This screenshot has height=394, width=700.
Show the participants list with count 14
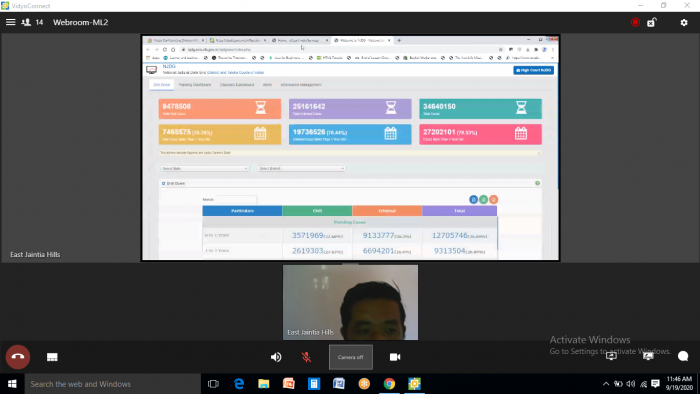(32, 22)
